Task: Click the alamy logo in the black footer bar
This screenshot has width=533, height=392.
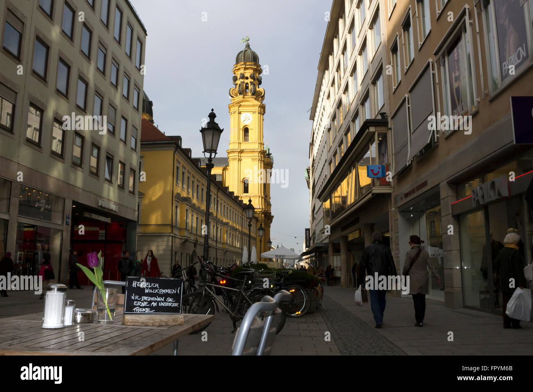Action: click(41, 374)
